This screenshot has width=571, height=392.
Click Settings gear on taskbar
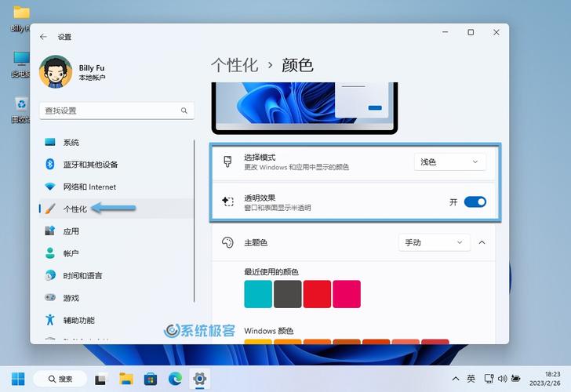pyautogui.click(x=199, y=379)
